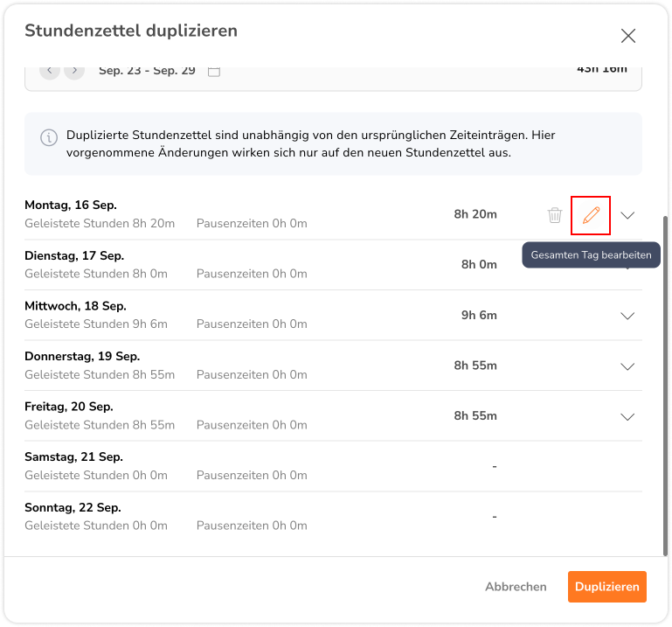Click the 9h 6m total for Mittwoch
The height and width of the screenshot is (627, 672).
(x=479, y=315)
